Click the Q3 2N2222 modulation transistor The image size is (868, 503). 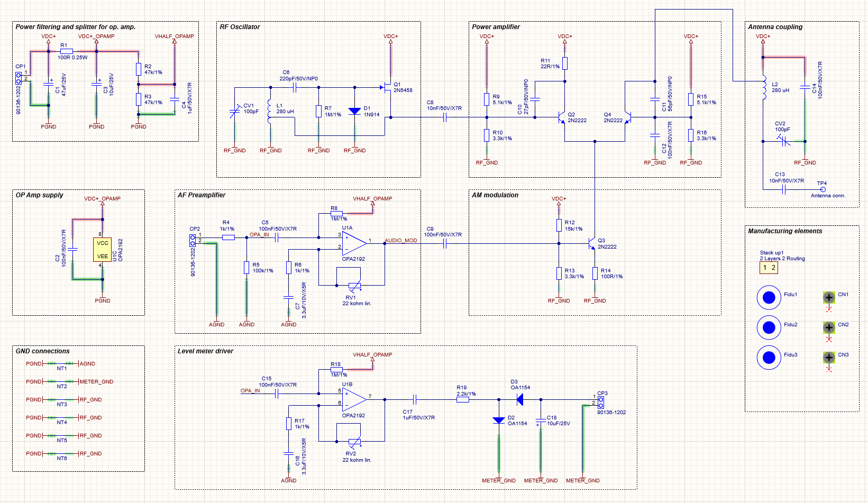[x=591, y=243]
